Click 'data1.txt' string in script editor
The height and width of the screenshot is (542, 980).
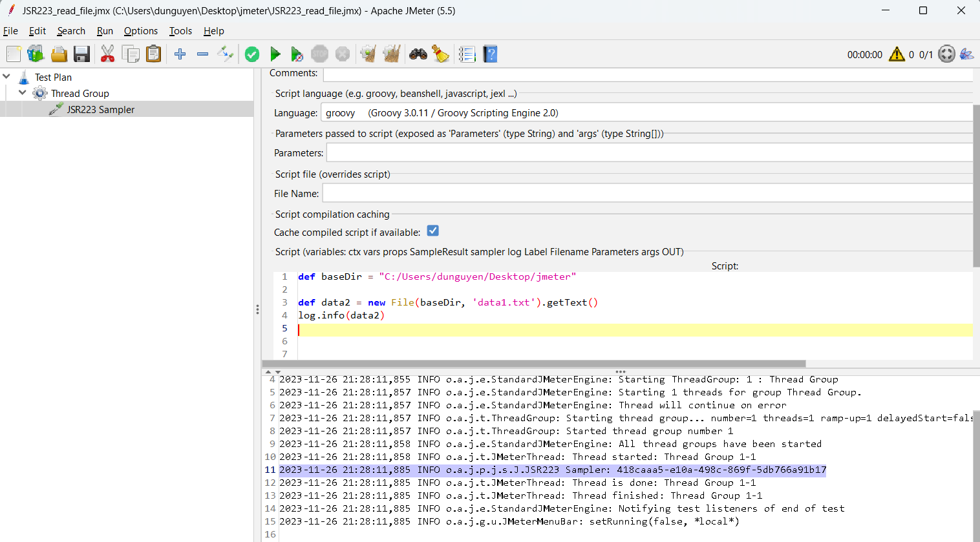pos(504,302)
